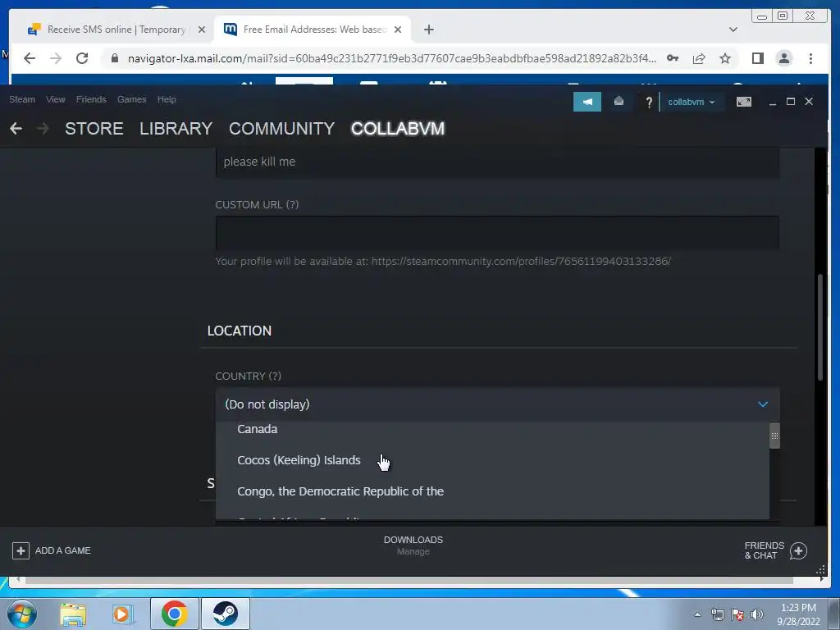Go to the COMMUNITY tab
840x630 pixels.
pyautogui.click(x=282, y=129)
